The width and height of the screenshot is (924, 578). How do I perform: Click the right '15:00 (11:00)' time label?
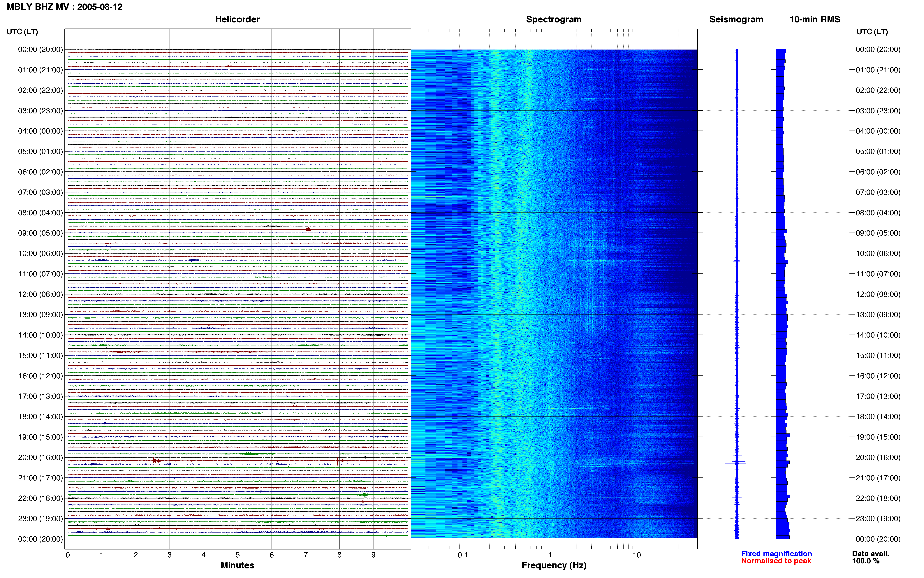coord(878,356)
